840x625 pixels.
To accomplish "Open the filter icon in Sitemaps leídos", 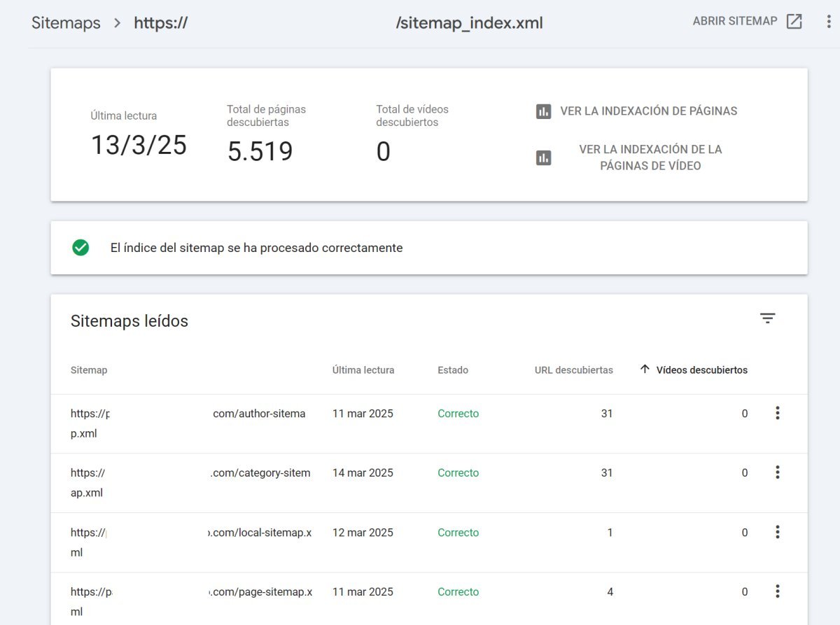I will (x=768, y=318).
